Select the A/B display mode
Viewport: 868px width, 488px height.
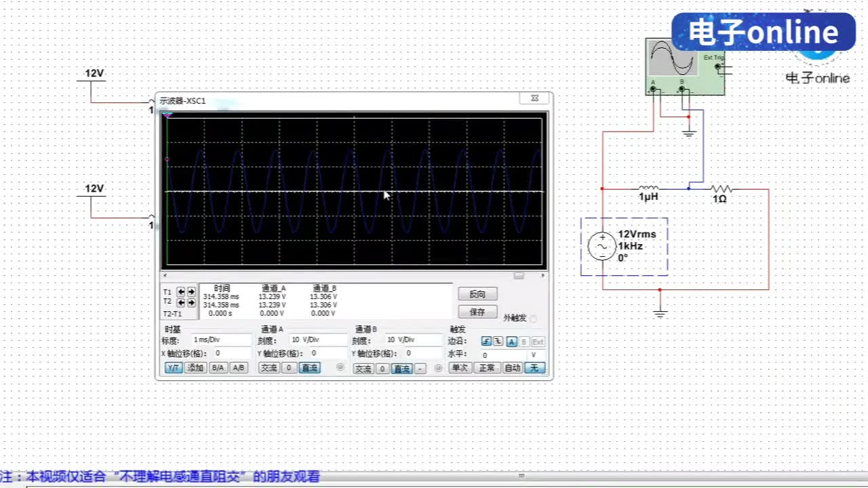click(238, 368)
